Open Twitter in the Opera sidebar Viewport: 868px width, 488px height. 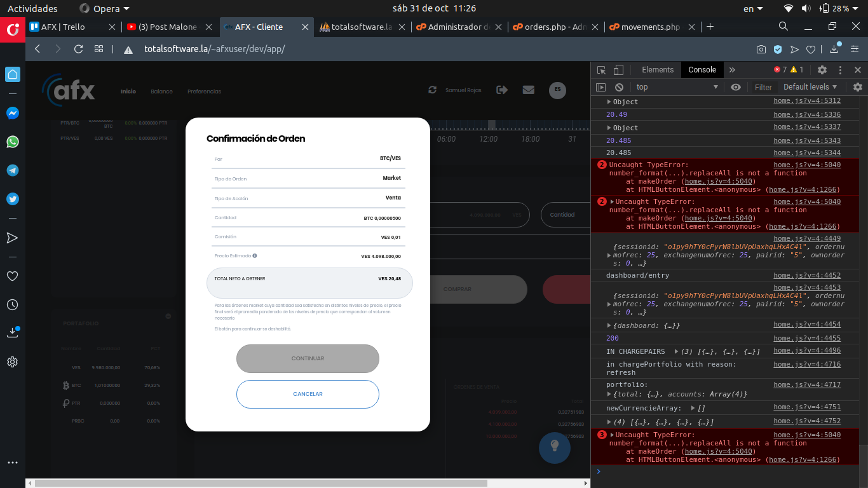click(13, 199)
